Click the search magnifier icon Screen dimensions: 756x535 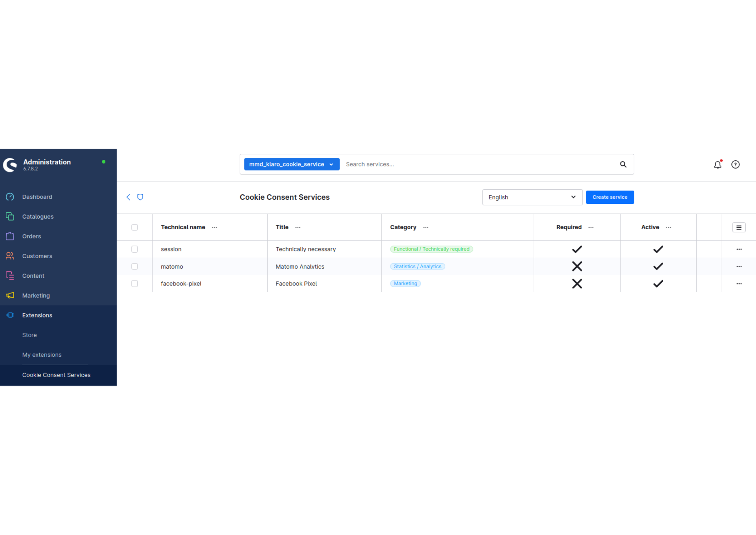(623, 164)
